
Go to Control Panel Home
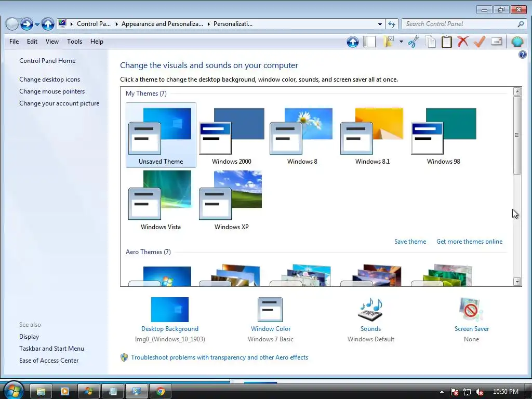pos(47,61)
